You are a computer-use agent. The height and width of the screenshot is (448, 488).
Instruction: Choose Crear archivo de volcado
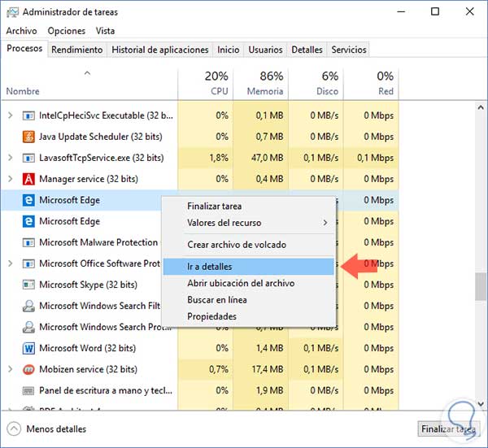[248, 245]
